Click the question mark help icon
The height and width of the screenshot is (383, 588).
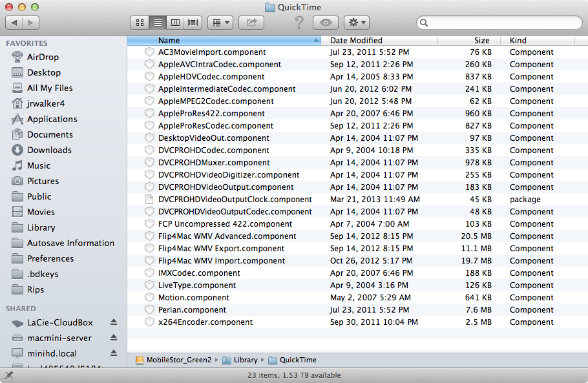[x=299, y=23]
